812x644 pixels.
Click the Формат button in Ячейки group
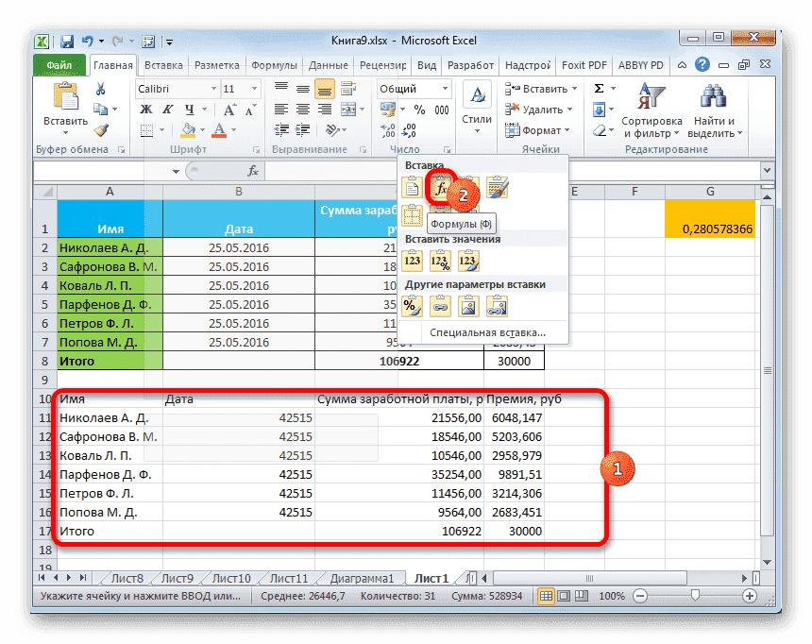(538, 130)
